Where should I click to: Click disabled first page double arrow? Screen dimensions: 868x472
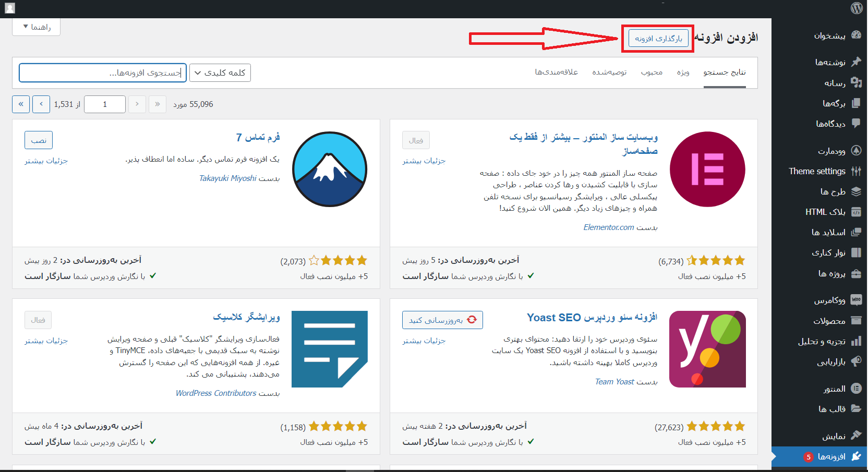(158, 104)
